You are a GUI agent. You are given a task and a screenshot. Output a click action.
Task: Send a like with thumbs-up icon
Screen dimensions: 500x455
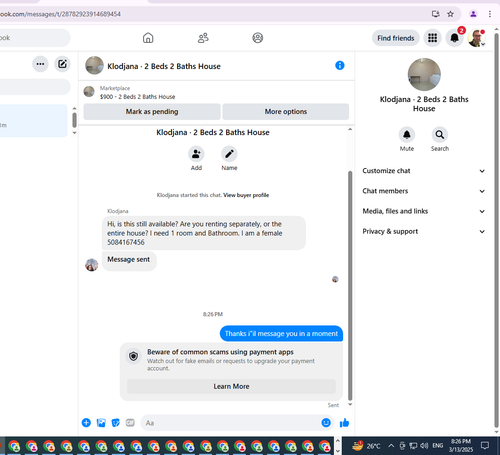pyautogui.click(x=344, y=423)
